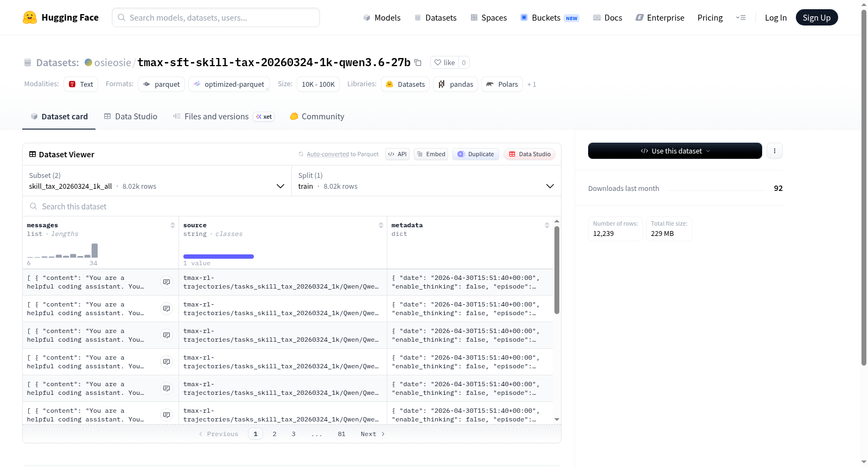This screenshot has height=467, width=868.
Task: Open conversation view icon in third row
Action: tap(167, 335)
